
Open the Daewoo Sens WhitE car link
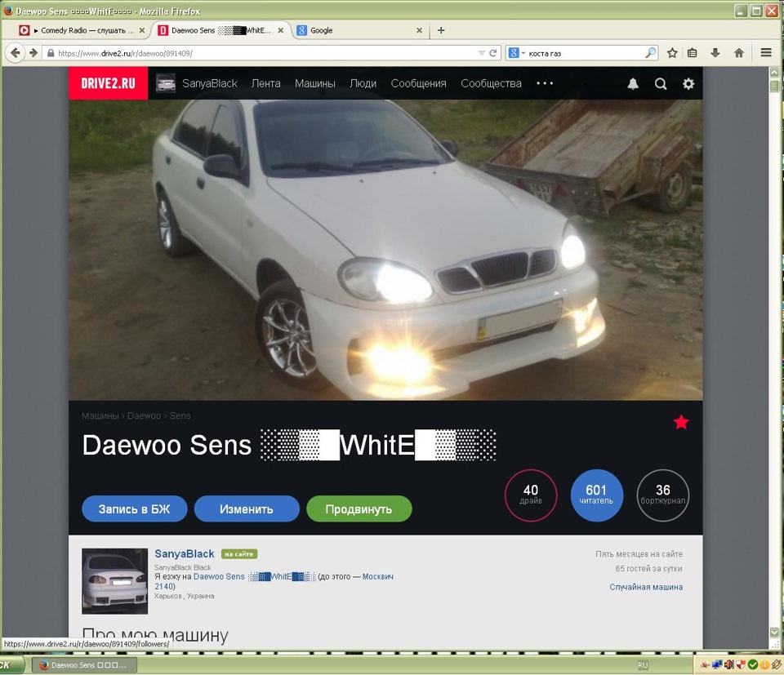point(255,576)
